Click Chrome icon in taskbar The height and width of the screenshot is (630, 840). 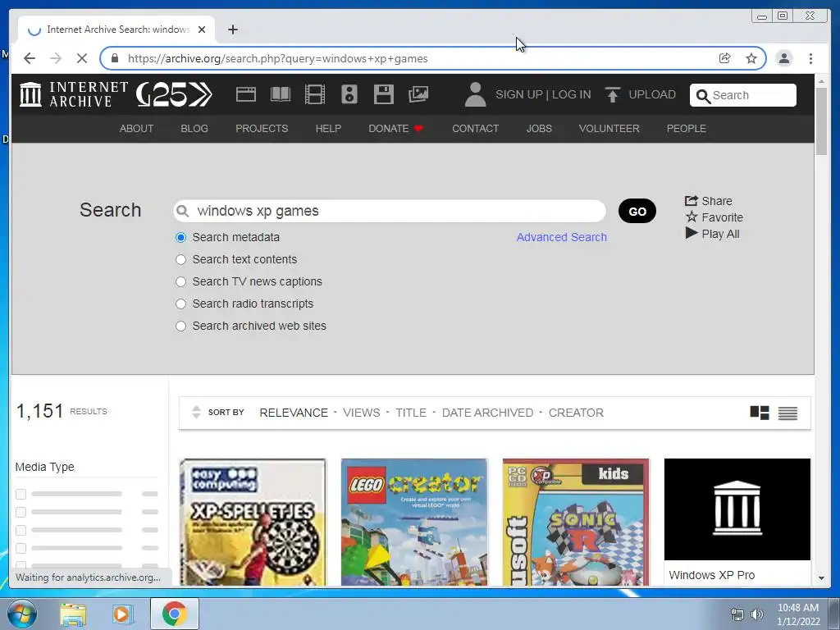[175, 614]
